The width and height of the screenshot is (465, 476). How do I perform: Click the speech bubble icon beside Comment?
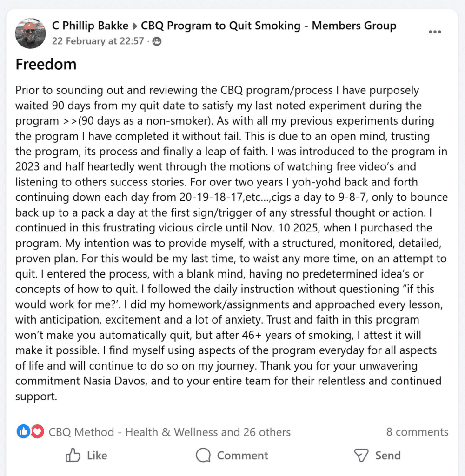pos(202,456)
